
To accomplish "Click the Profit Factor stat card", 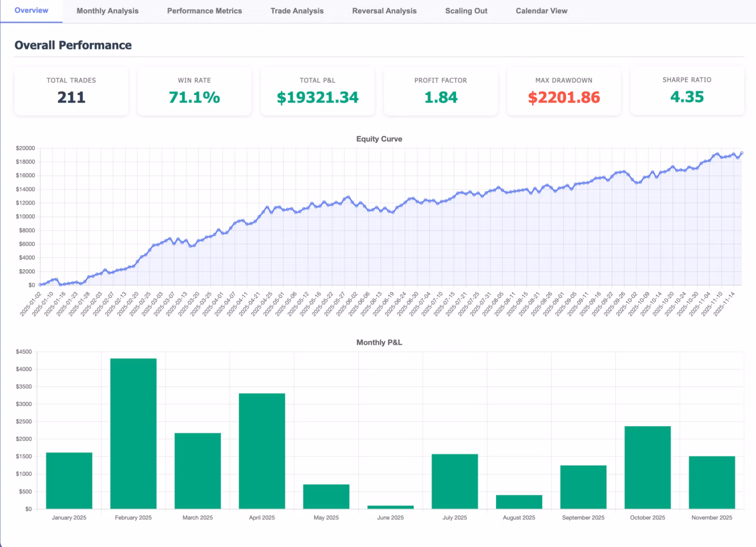I will 441,91.
